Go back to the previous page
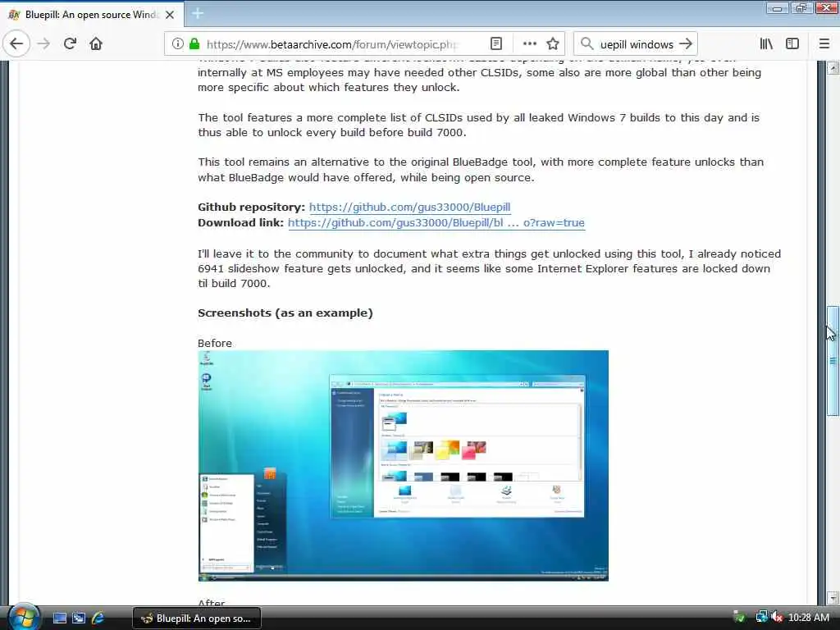Screen dimensions: 840x630 pos(16,44)
